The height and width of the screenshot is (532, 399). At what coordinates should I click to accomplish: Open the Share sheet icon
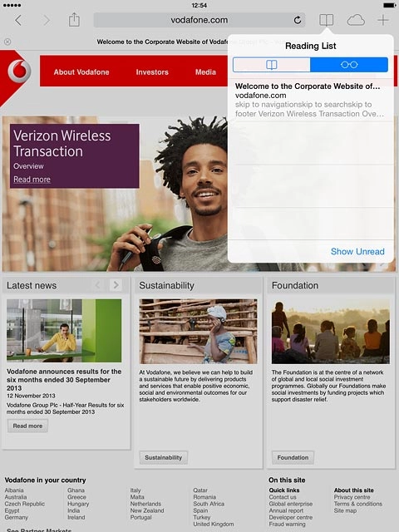[74, 20]
